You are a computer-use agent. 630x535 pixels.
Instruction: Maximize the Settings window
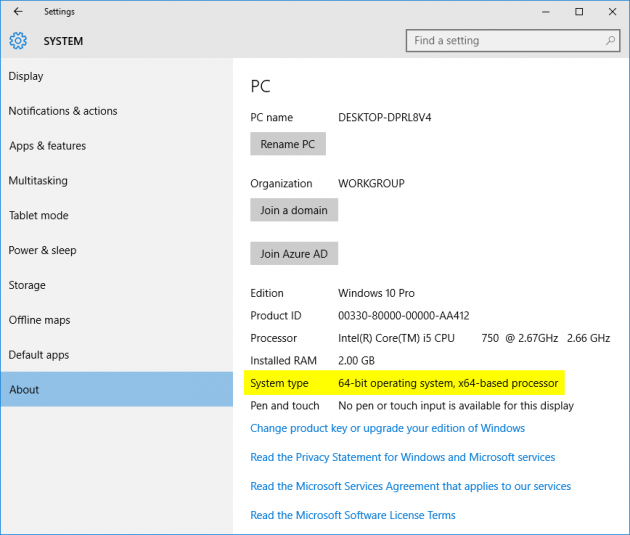tap(579, 12)
